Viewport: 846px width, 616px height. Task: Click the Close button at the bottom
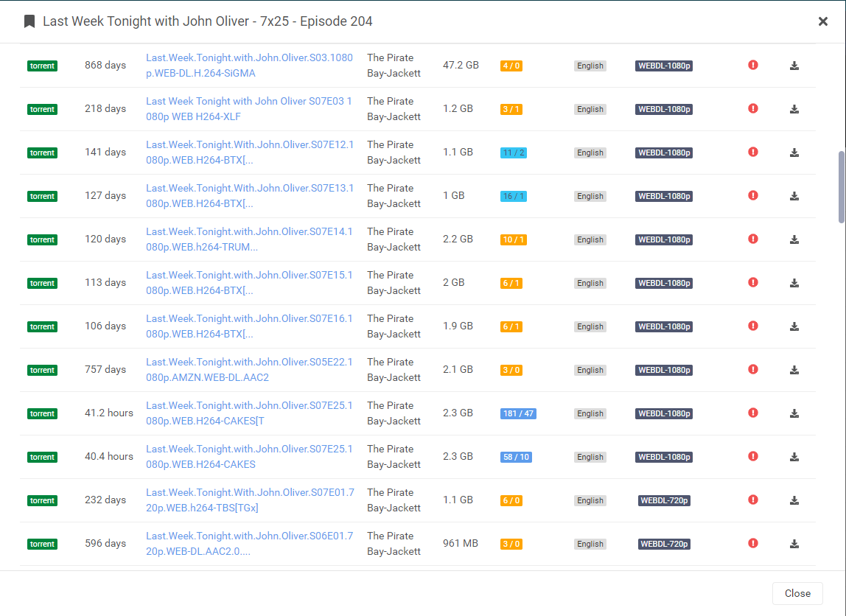pyautogui.click(x=797, y=593)
